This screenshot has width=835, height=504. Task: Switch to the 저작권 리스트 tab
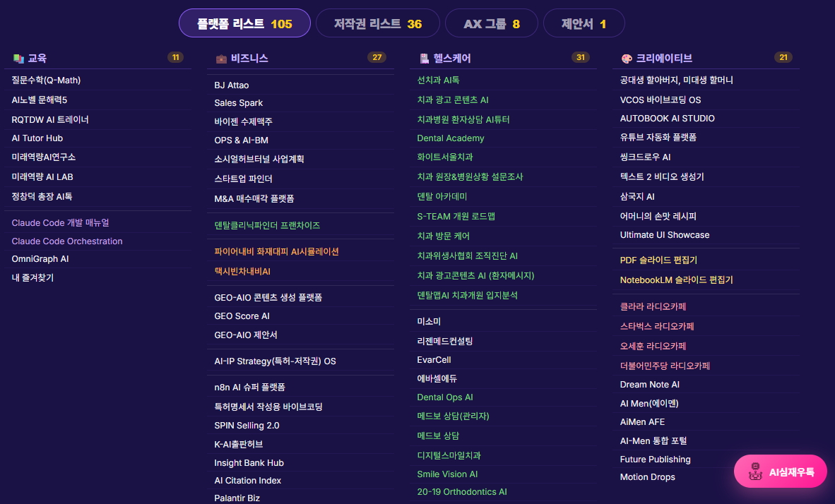(377, 23)
